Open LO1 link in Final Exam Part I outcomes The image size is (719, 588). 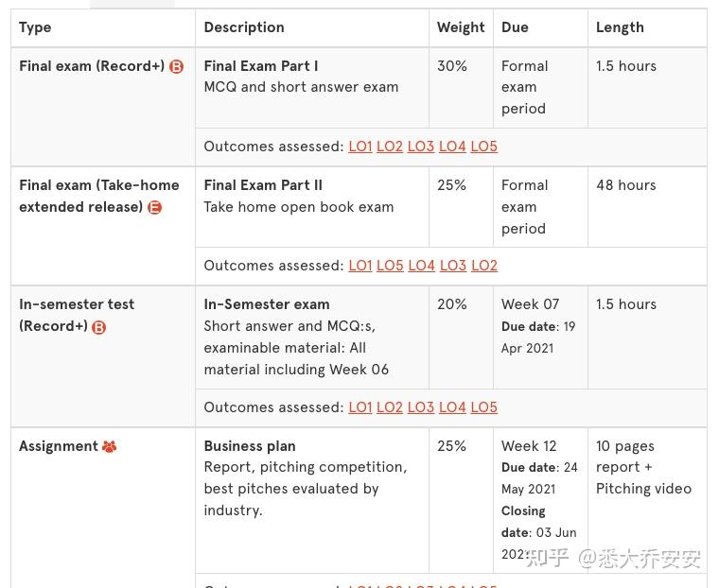(x=359, y=147)
